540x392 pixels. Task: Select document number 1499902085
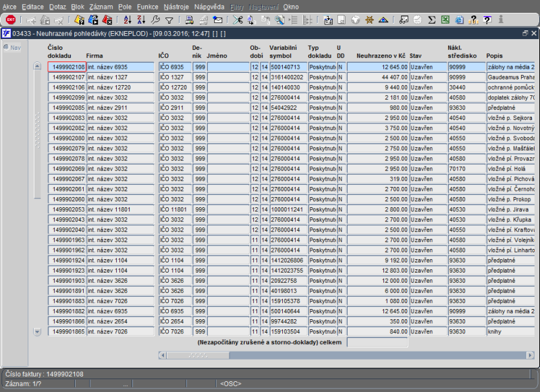tap(66, 108)
